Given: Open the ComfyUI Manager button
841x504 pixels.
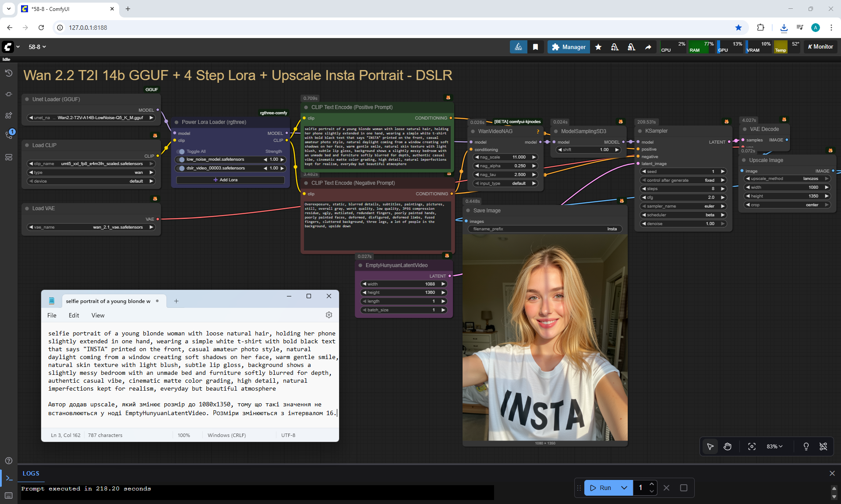Looking at the screenshot, I should 568,47.
